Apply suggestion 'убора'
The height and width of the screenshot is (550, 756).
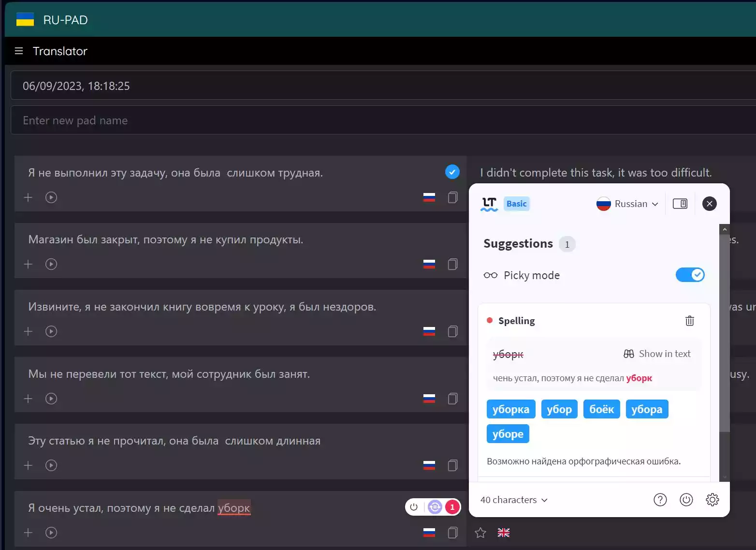[x=647, y=409]
